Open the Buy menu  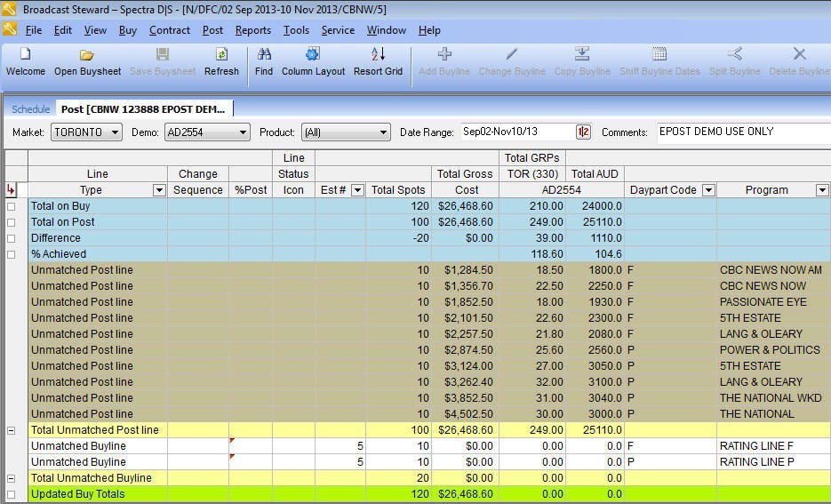tap(128, 30)
